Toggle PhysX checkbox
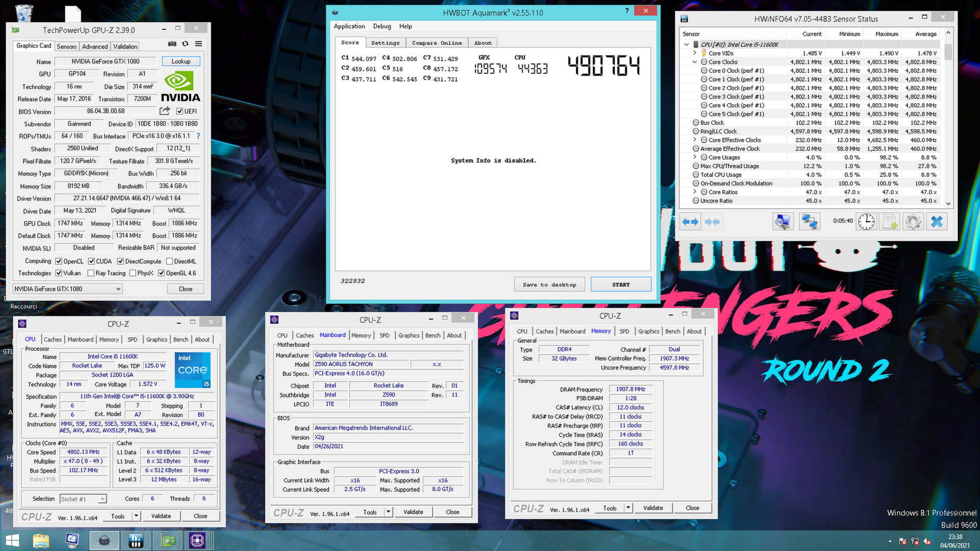This screenshot has width=980, height=551. [133, 273]
